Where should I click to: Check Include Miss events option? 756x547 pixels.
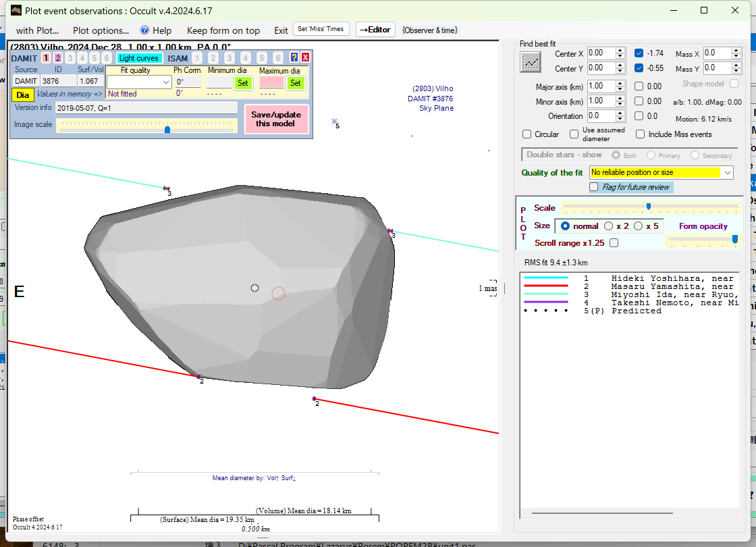pos(640,134)
